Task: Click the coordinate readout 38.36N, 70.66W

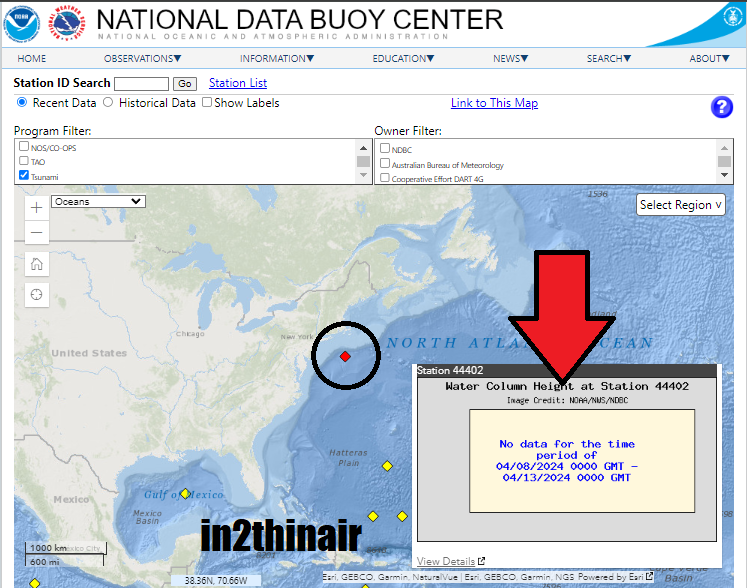Action: 216,580
